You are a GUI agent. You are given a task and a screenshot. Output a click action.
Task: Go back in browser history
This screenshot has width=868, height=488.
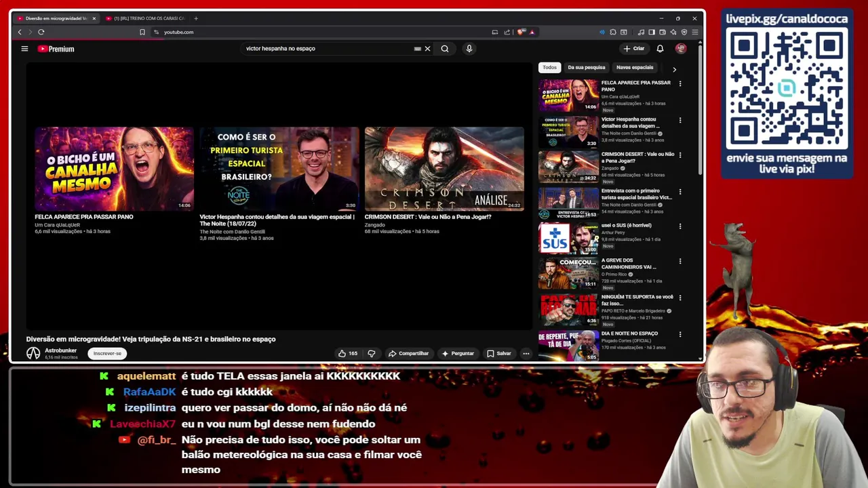tap(20, 32)
